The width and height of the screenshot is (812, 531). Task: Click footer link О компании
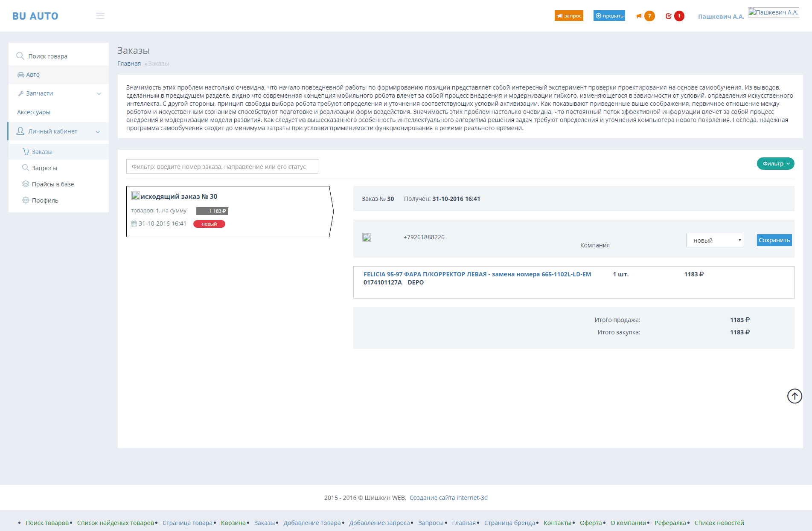pyautogui.click(x=629, y=523)
